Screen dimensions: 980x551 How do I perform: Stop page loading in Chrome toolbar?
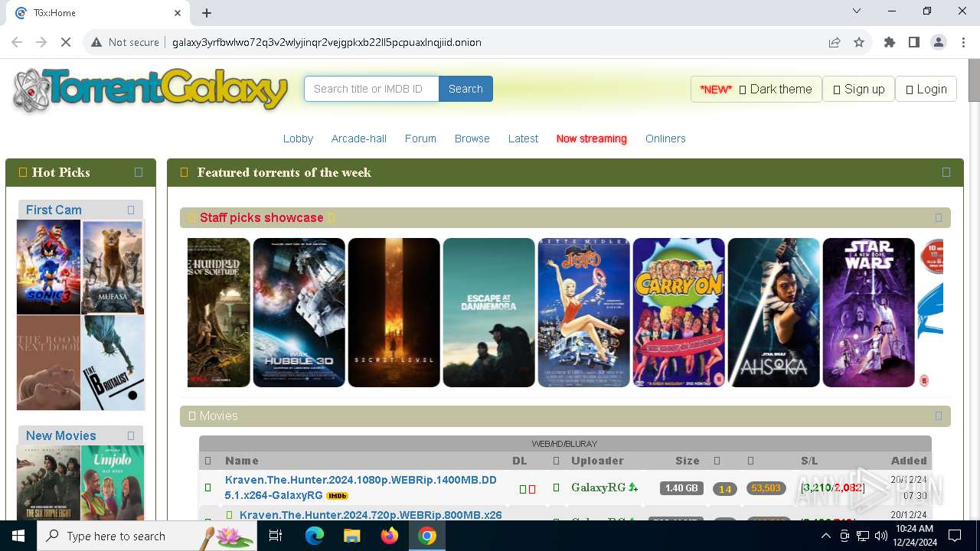click(x=66, y=42)
